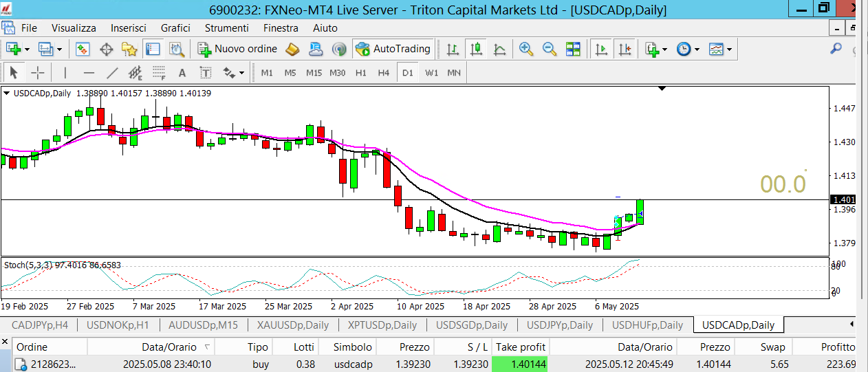868x372 pixels.
Task: Expand the Profiles dropdown arrow
Action: [x=59, y=50]
